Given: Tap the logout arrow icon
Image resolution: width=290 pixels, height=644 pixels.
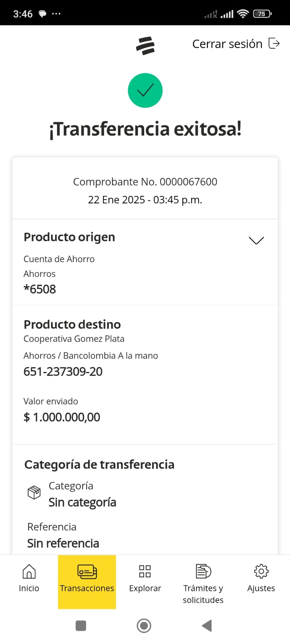Looking at the screenshot, I should [x=274, y=43].
